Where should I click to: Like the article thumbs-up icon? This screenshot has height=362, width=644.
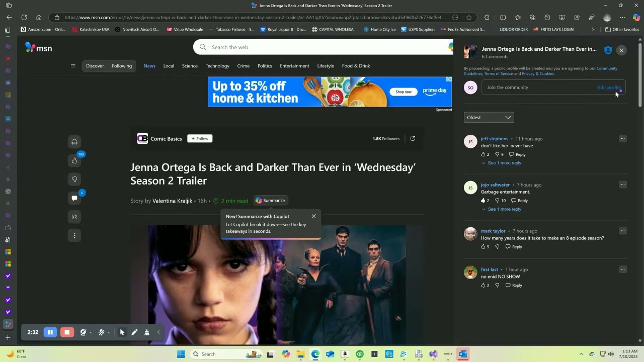pyautogui.click(x=74, y=160)
